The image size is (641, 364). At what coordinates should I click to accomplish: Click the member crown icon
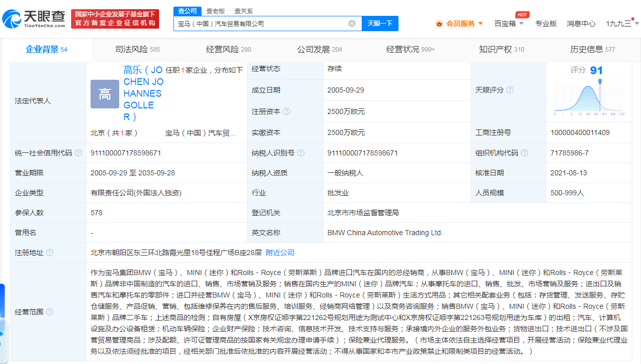[439, 24]
